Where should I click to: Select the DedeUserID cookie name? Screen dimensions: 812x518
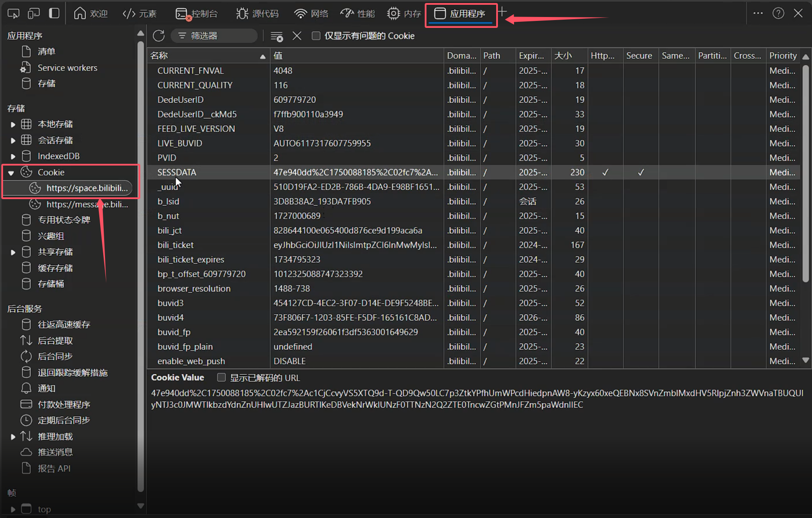tap(180, 100)
